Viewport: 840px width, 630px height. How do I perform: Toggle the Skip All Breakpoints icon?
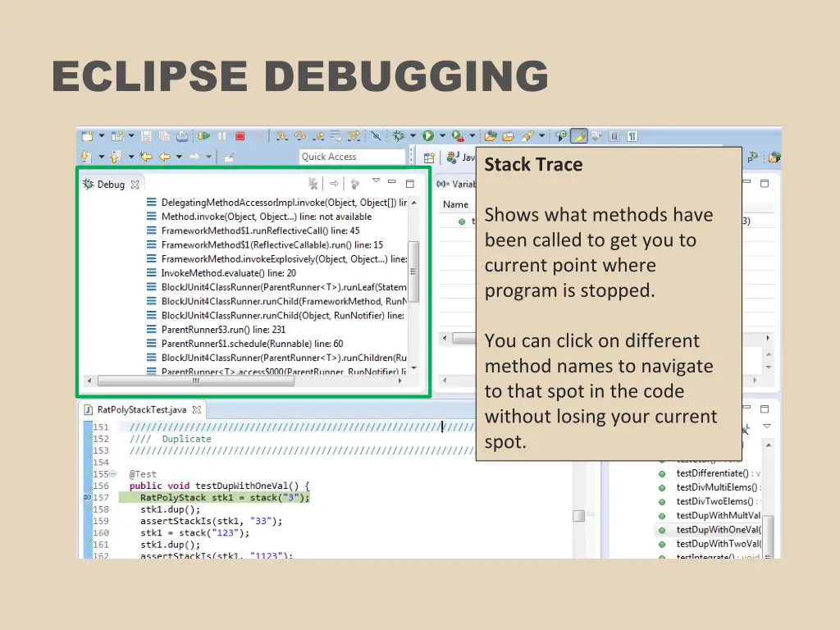[x=376, y=136]
